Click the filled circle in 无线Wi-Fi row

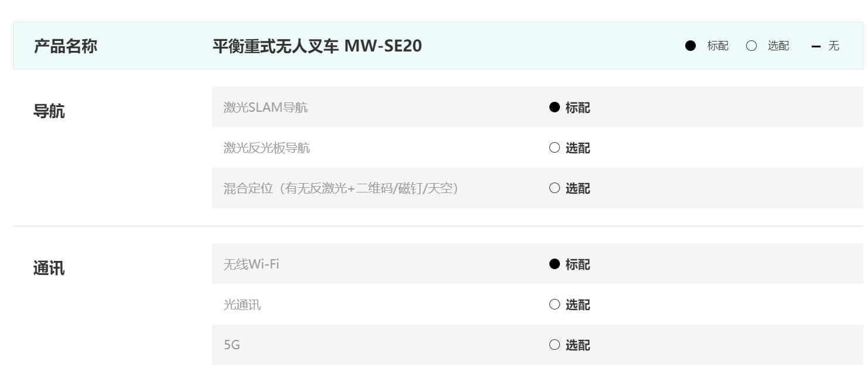click(x=555, y=264)
